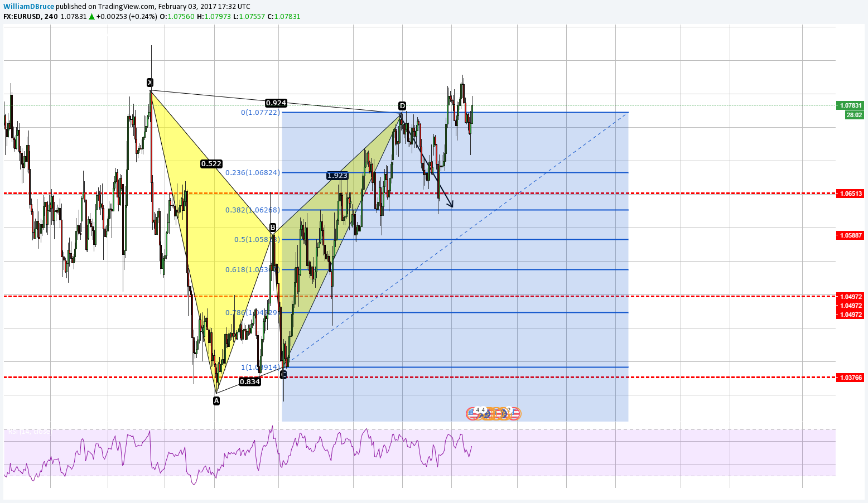The height and width of the screenshot is (503, 868).
Task: Click the black arrowhead of the downward projection
Action: click(x=450, y=205)
